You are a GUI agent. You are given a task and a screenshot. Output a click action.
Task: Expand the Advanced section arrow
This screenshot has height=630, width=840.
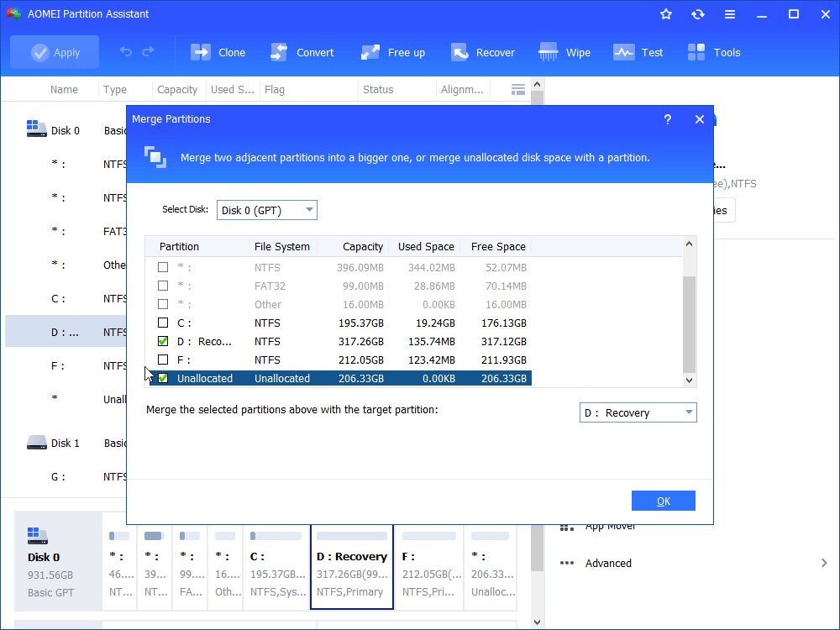[824, 563]
